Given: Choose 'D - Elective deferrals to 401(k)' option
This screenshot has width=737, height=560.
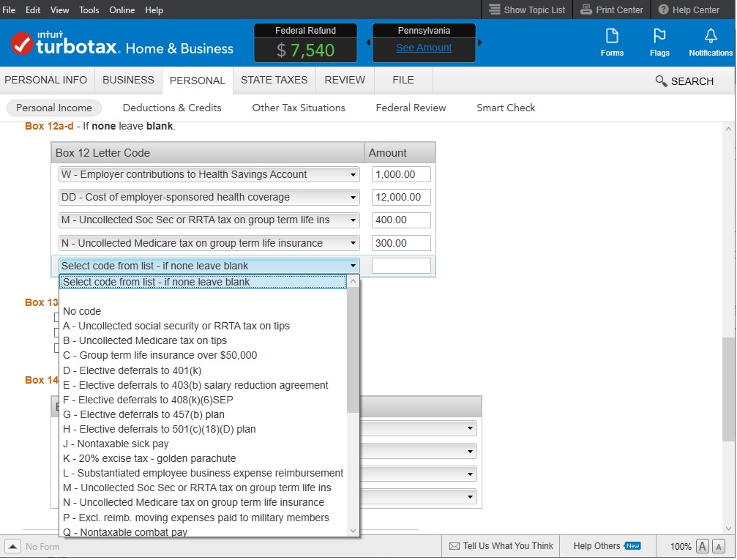Looking at the screenshot, I should [132, 370].
